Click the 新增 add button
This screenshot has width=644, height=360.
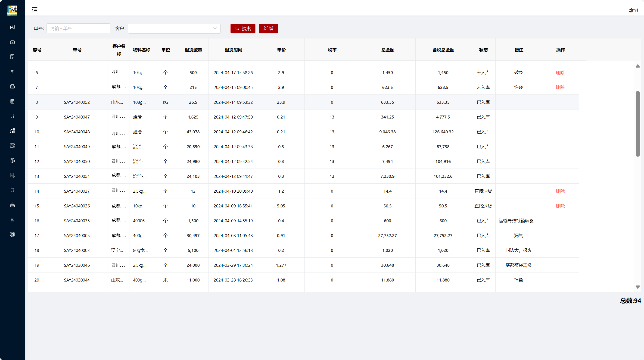click(268, 28)
